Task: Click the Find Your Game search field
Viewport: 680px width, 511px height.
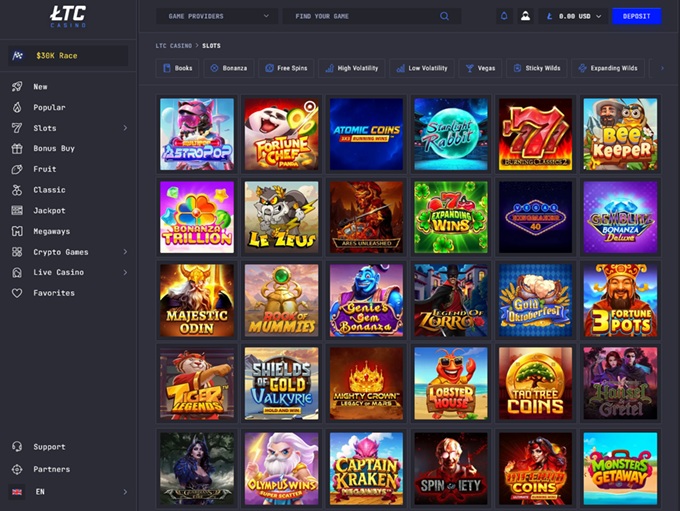Action: (360, 16)
